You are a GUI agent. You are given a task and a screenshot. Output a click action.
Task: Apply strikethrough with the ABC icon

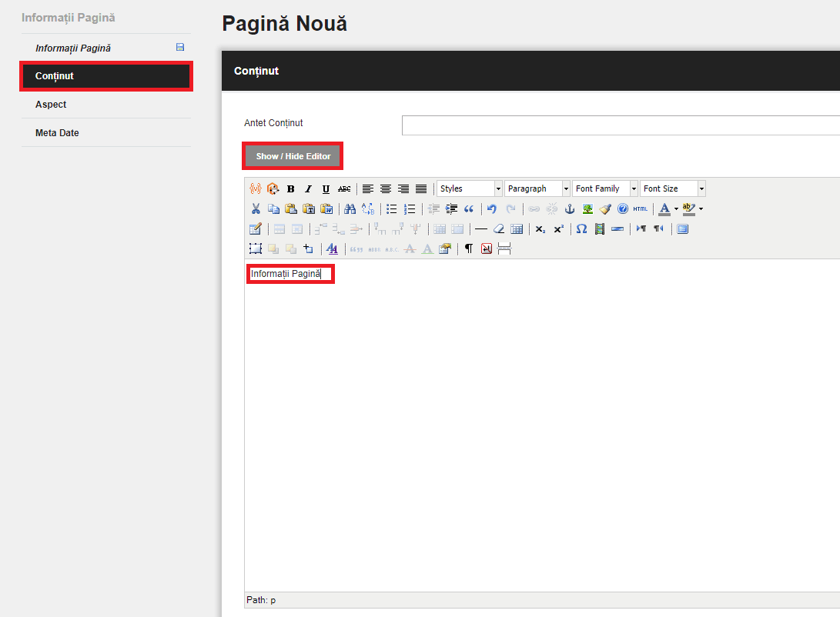pyautogui.click(x=344, y=189)
